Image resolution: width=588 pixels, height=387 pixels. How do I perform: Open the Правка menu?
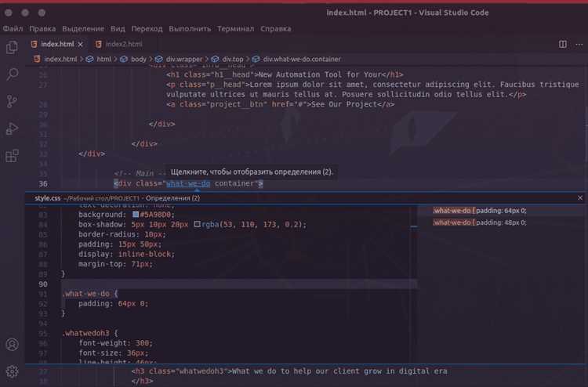[x=42, y=29]
